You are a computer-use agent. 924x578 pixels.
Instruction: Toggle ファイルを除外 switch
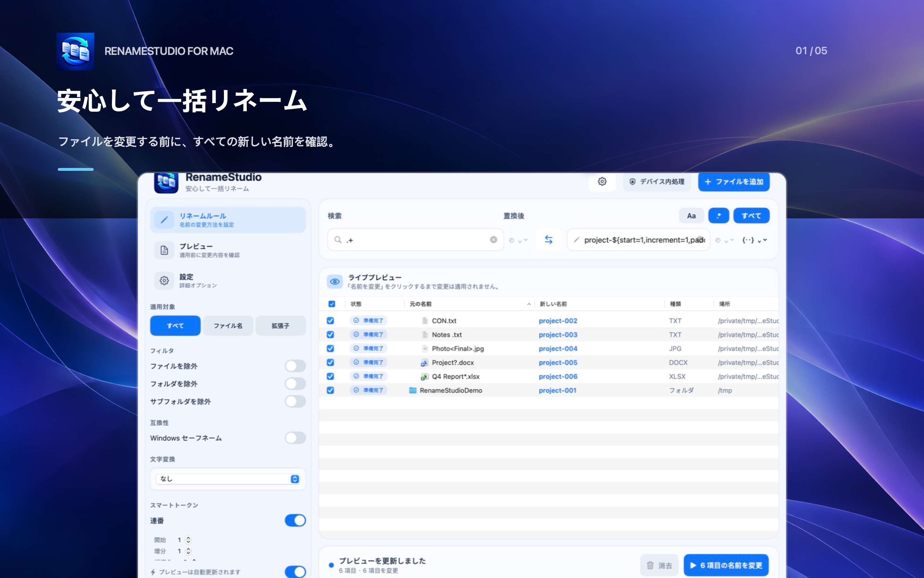pyautogui.click(x=295, y=366)
